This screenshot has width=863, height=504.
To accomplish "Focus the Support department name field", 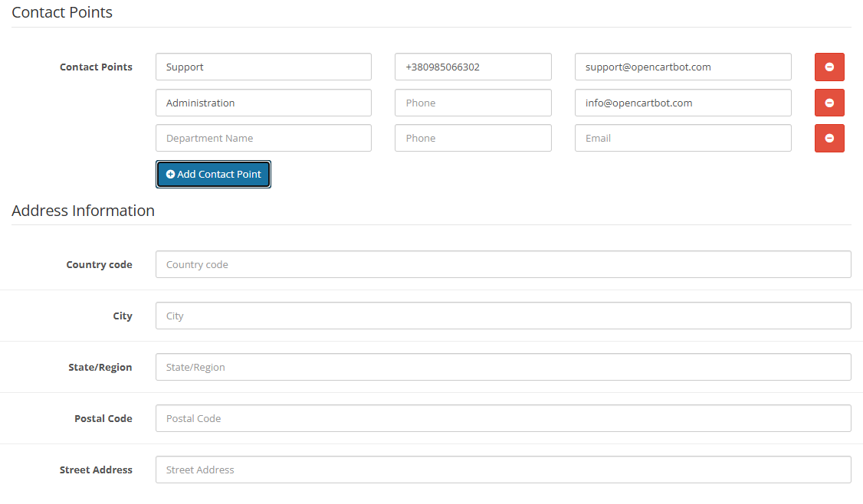I will click(263, 67).
